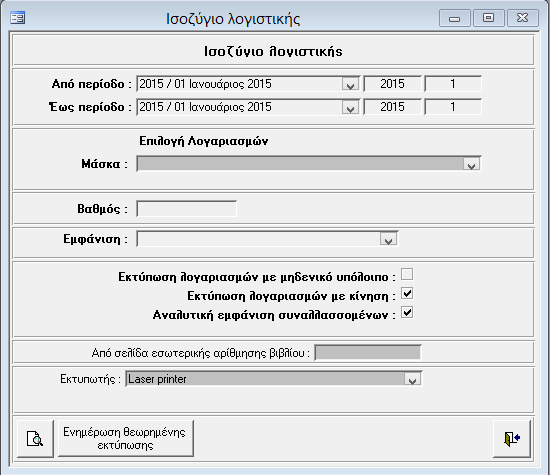Close the Ισοζύγιο λογιστικής window
Screen dimensions: 550x475
pos(523,18)
